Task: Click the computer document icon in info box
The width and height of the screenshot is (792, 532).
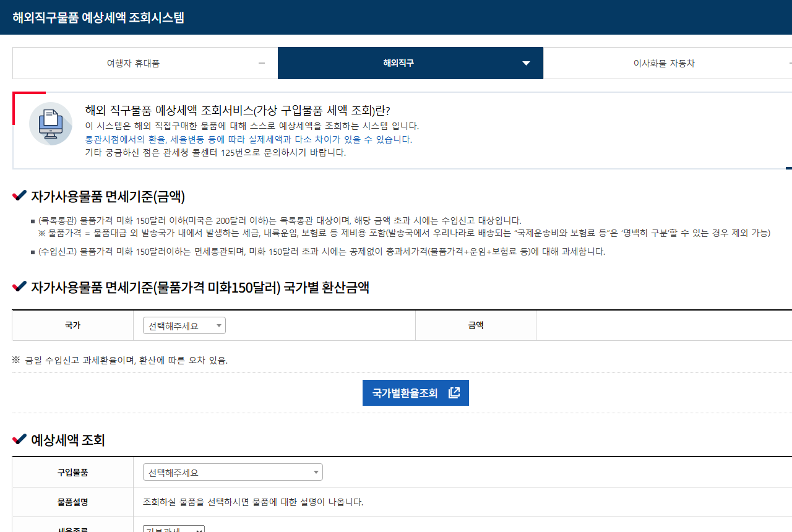Action: tap(51, 124)
